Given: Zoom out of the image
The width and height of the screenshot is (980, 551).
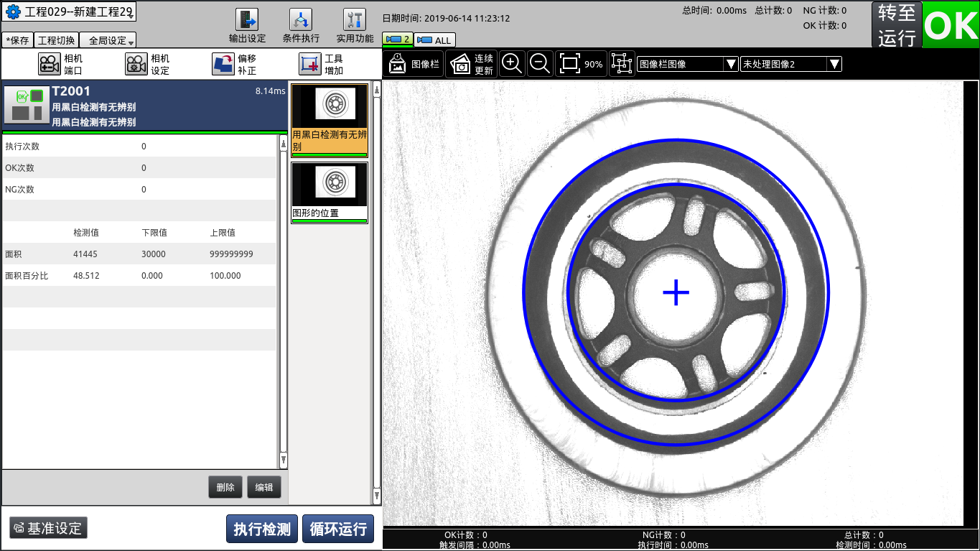Looking at the screenshot, I should click(x=540, y=64).
